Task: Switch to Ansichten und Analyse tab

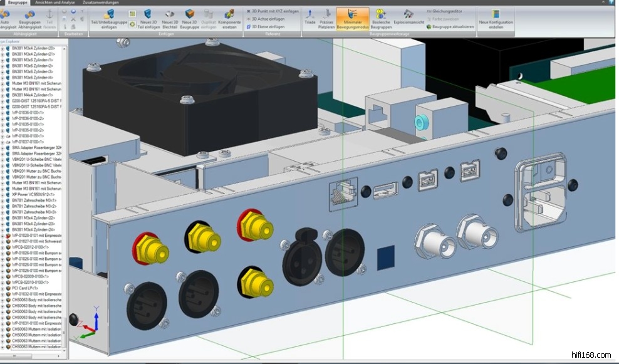Action: tap(55, 3)
